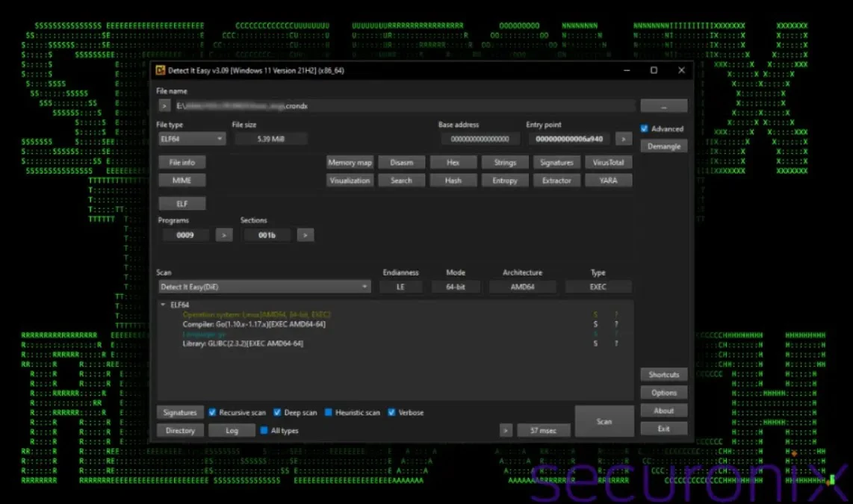Image resolution: width=853 pixels, height=504 pixels.
Task: Open the Memory map view
Action: tap(350, 162)
